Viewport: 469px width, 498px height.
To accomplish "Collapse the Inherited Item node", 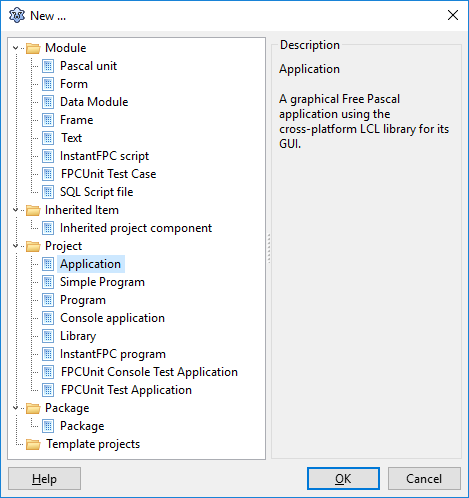I will tap(15, 210).
